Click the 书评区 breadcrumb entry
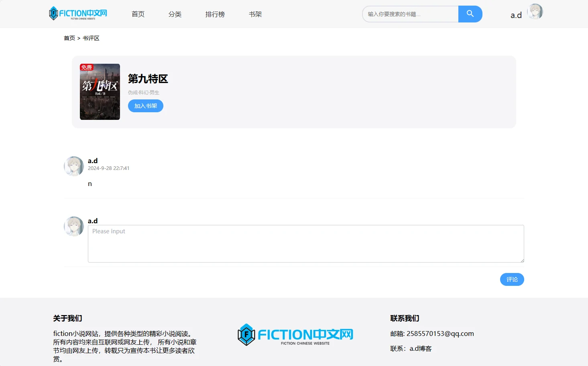The image size is (588, 366). (x=91, y=38)
